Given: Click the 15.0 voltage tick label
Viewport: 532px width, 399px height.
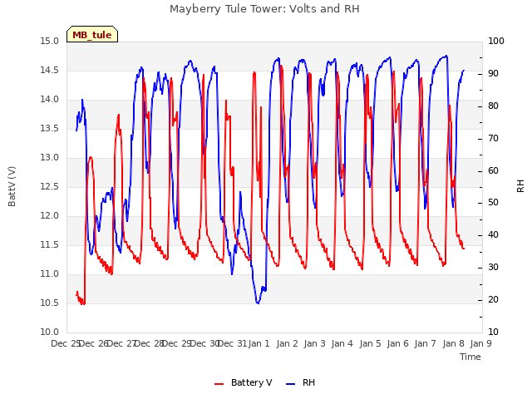Looking at the screenshot, I should (x=50, y=42).
